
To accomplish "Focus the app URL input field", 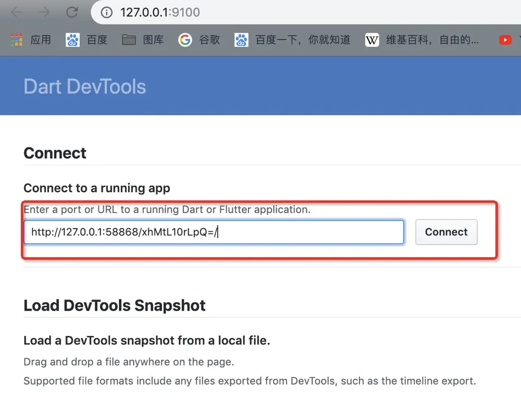I will point(214,232).
